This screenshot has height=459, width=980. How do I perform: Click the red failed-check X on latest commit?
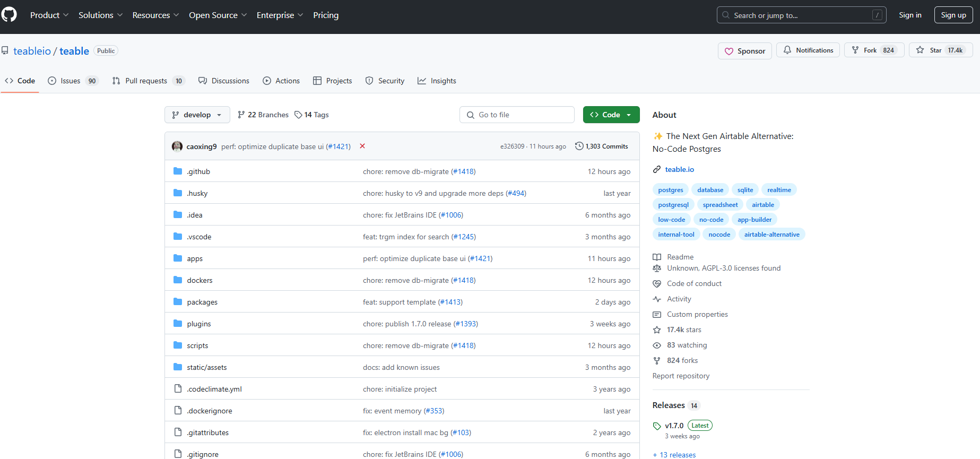[362, 146]
